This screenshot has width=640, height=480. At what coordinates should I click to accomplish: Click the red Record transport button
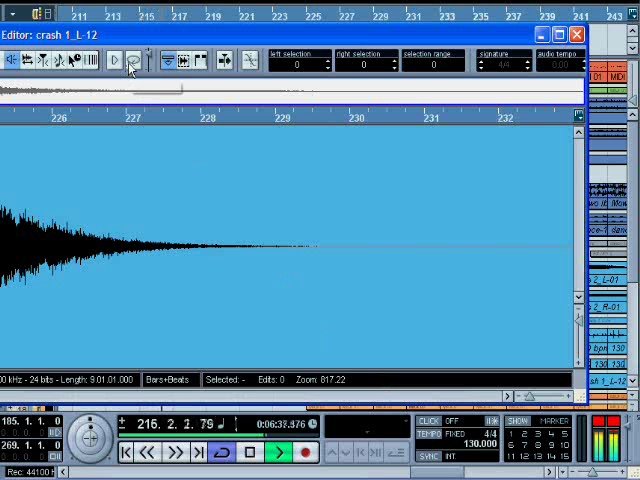pyautogui.click(x=305, y=453)
